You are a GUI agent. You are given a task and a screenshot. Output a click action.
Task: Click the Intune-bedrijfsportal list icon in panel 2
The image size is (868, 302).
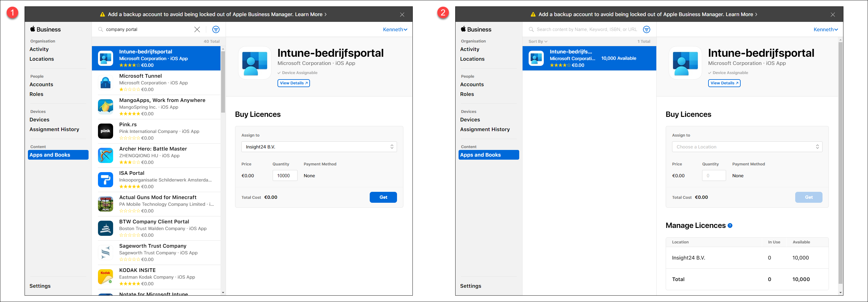536,58
